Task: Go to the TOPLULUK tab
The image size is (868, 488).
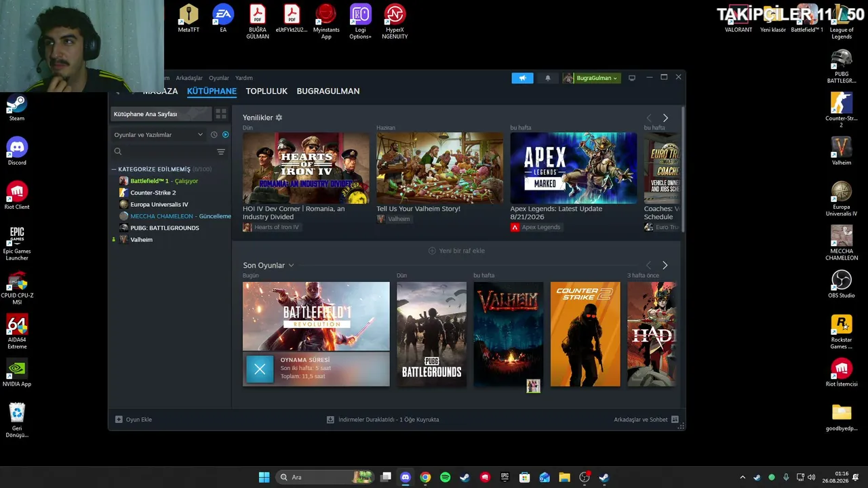Action: pyautogui.click(x=267, y=91)
